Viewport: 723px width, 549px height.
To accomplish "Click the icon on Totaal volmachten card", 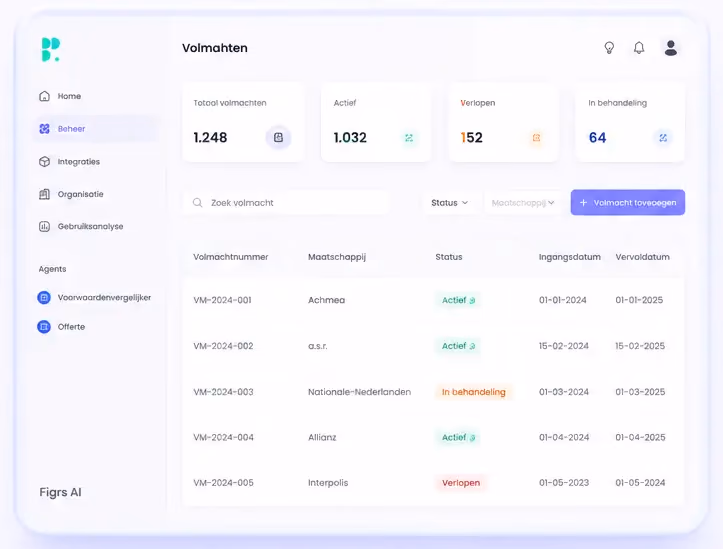I will coord(279,137).
